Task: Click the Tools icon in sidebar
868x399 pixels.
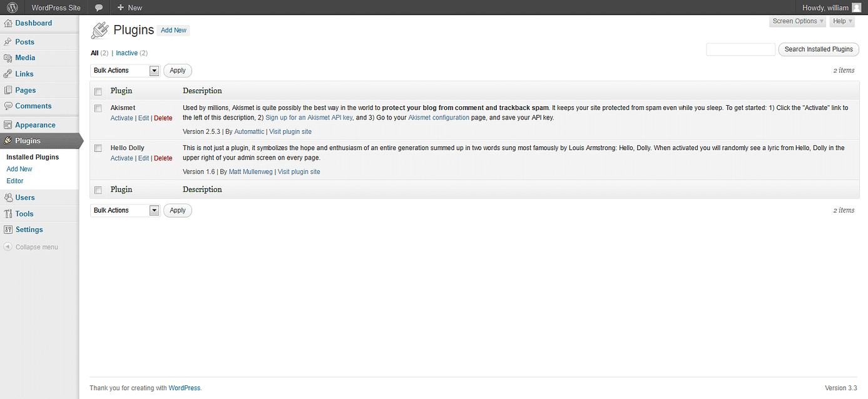Action: [x=8, y=214]
